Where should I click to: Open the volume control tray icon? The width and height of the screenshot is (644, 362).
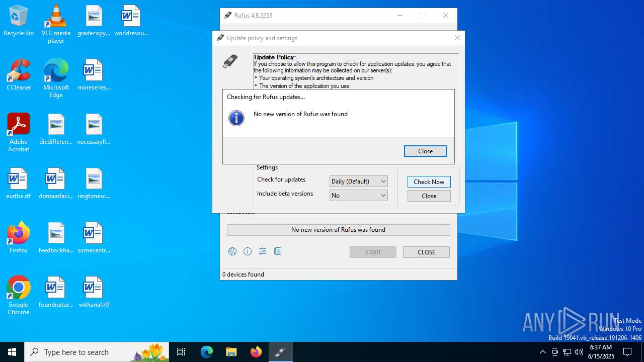[579, 352]
